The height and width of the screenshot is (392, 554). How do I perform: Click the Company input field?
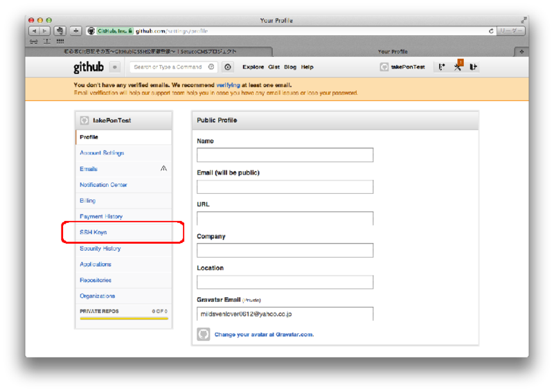coord(285,250)
